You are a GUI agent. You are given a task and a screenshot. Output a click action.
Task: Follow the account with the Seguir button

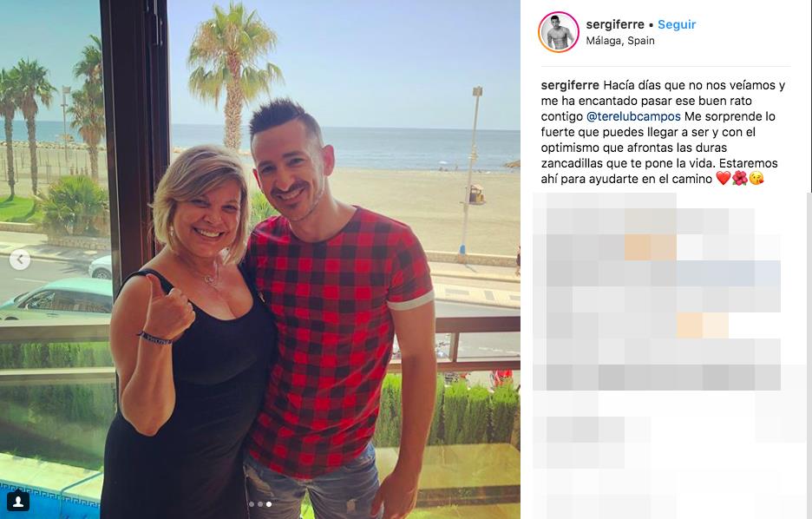(677, 24)
